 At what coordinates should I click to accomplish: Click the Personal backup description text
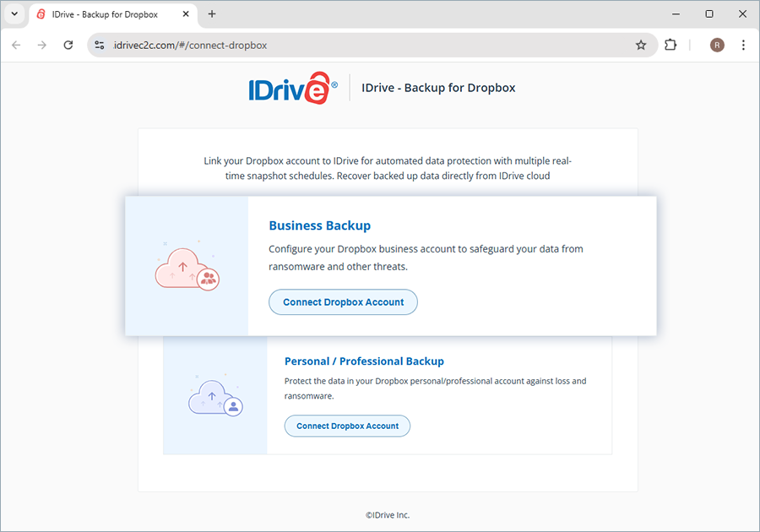[435, 388]
